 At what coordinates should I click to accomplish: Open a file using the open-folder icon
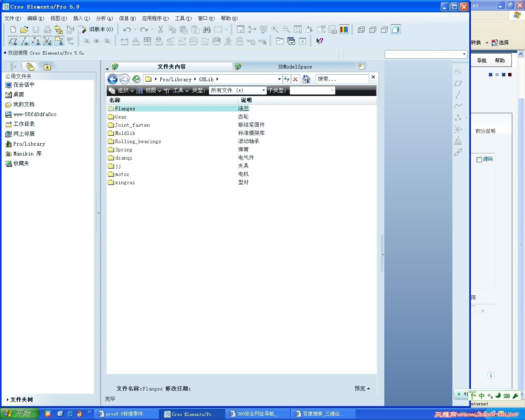pyautogui.click(x=25, y=30)
